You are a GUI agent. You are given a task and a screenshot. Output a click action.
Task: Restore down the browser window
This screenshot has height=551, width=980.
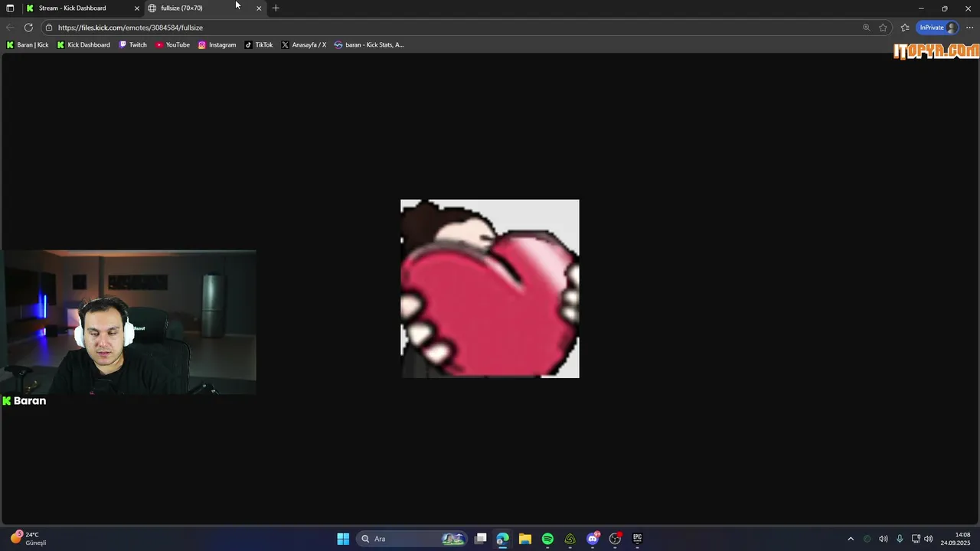point(945,8)
